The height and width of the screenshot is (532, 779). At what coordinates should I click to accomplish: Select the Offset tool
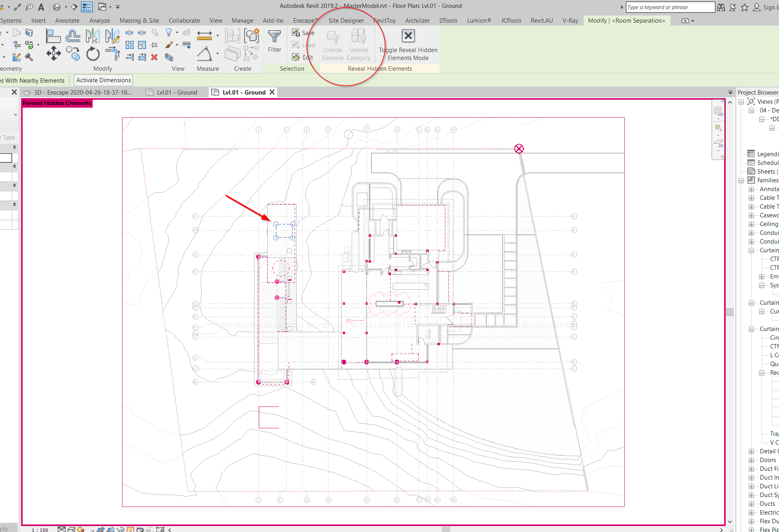click(73, 36)
